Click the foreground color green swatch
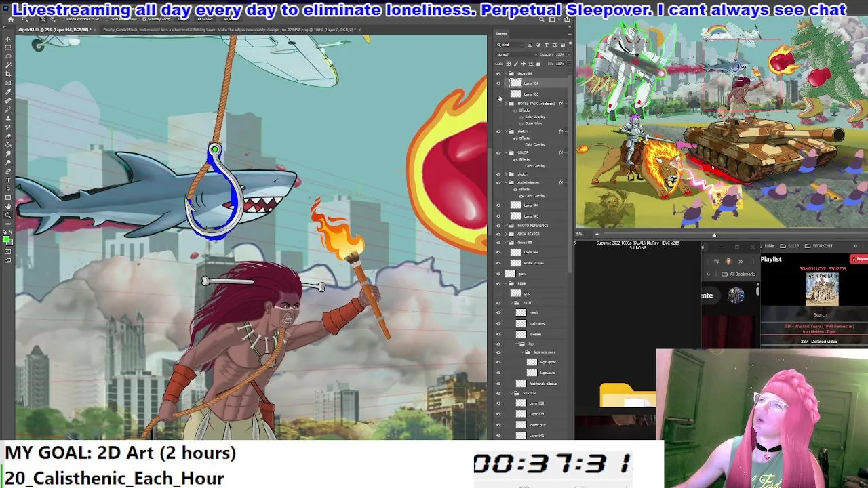The image size is (868, 488). click(6, 238)
